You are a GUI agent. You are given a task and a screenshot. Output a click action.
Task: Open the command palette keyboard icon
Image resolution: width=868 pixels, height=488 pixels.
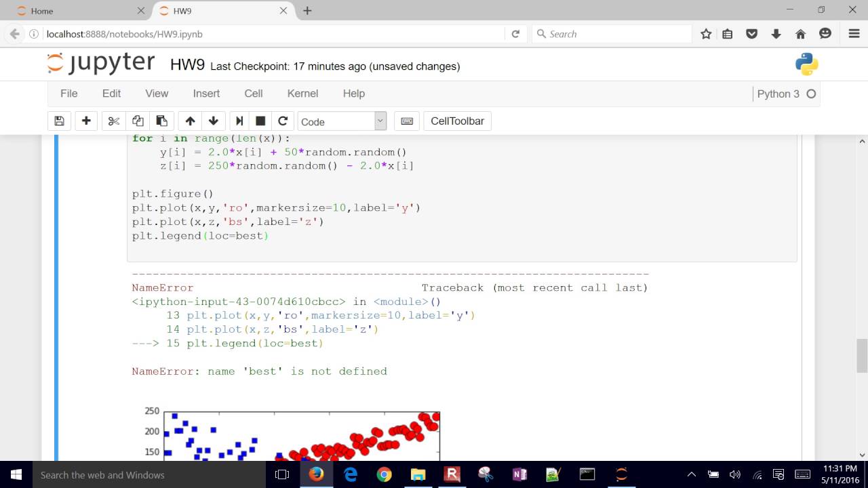pyautogui.click(x=407, y=121)
